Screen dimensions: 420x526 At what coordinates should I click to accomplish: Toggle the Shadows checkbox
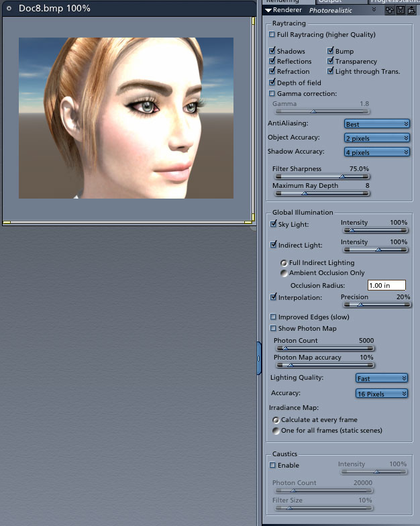pos(272,51)
